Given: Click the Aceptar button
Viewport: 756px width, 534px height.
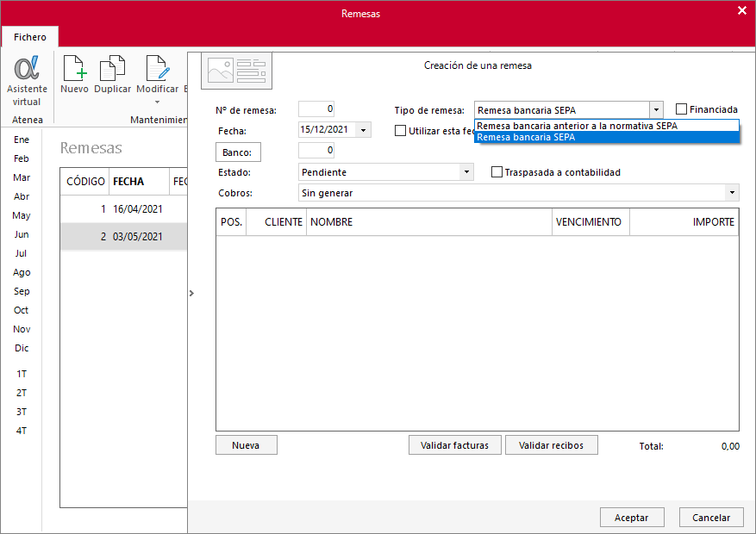Looking at the screenshot, I should pyautogui.click(x=632, y=517).
